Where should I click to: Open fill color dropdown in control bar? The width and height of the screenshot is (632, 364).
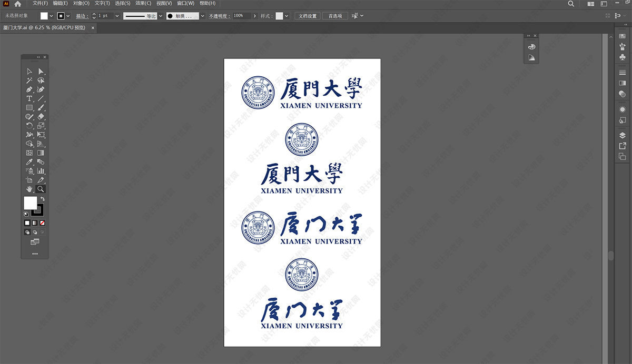52,16
